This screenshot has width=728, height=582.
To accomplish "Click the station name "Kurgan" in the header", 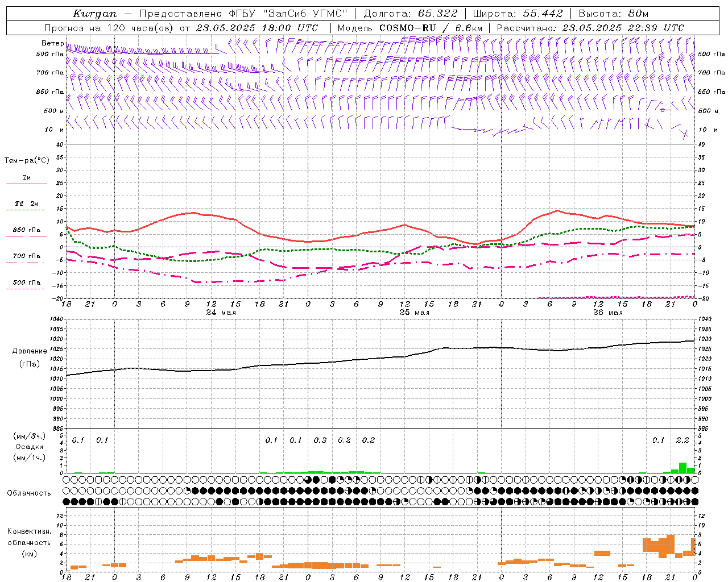I will click(95, 14).
